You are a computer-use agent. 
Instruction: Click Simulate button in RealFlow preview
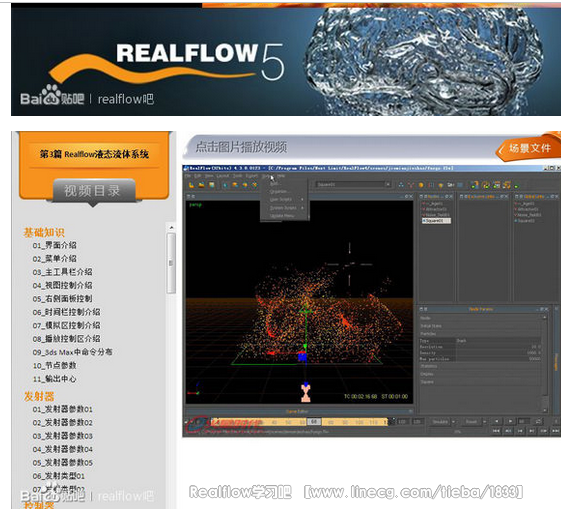point(440,422)
